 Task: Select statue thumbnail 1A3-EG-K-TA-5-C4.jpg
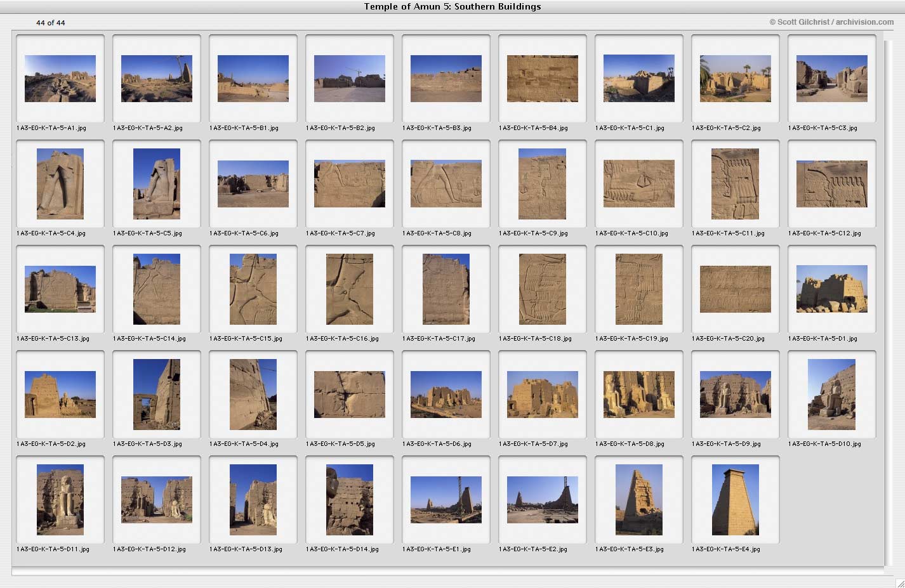pyautogui.click(x=60, y=184)
